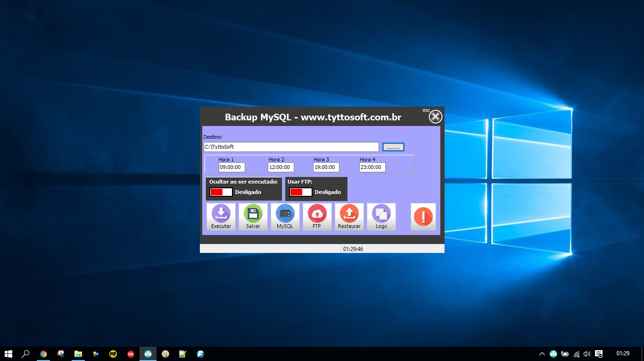The image size is (644, 361).
Task: Click the cloud sync icon in system tray
Action: (x=553, y=353)
